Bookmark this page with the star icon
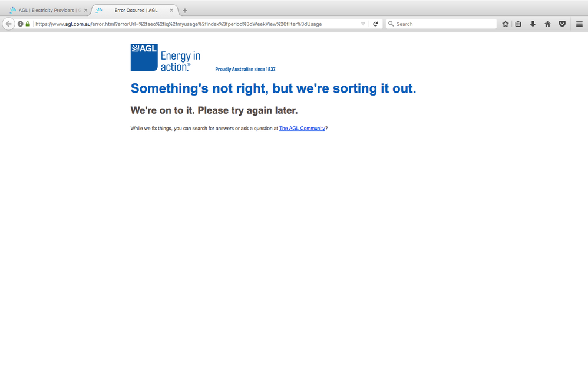Screen dimensions: 588x368 (x=506, y=24)
